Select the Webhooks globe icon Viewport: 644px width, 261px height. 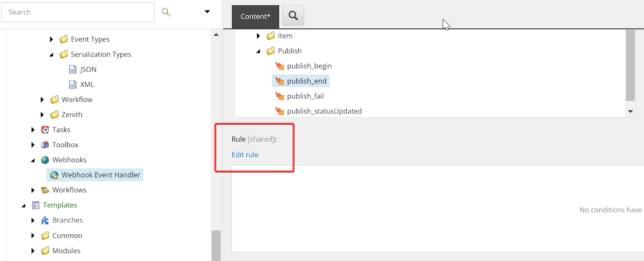pyautogui.click(x=45, y=159)
